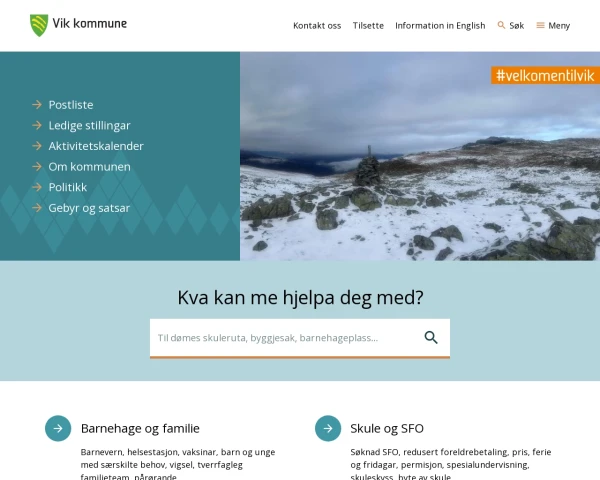Open Tilsette in the top navigation
The height and width of the screenshot is (480, 600).
tap(368, 26)
